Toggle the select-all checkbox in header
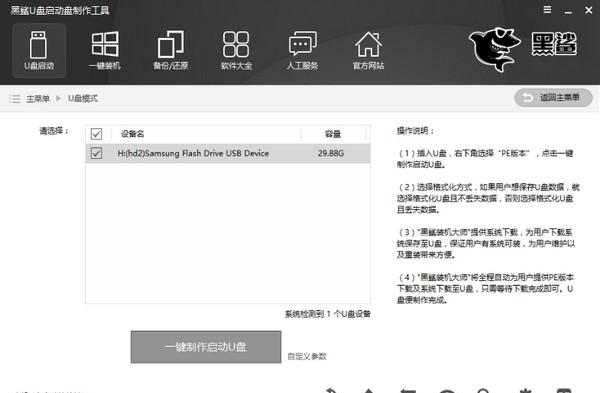 [96, 134]
